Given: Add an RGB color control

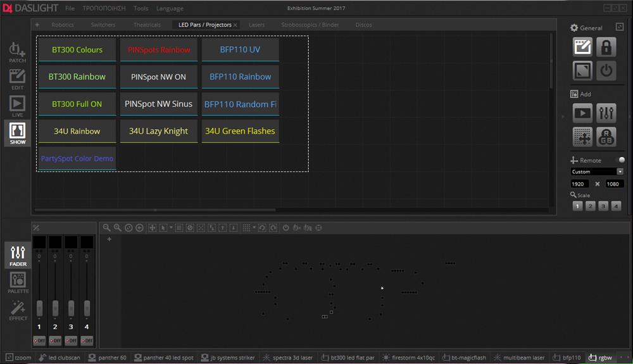Looking at the screenshot, I should pyautogui.click(x=606, y=137).
